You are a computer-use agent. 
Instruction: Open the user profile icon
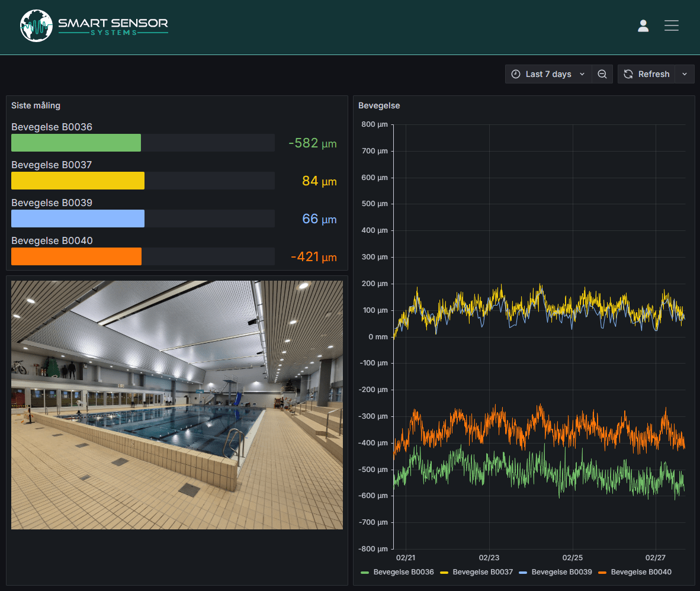pos(643,25)
